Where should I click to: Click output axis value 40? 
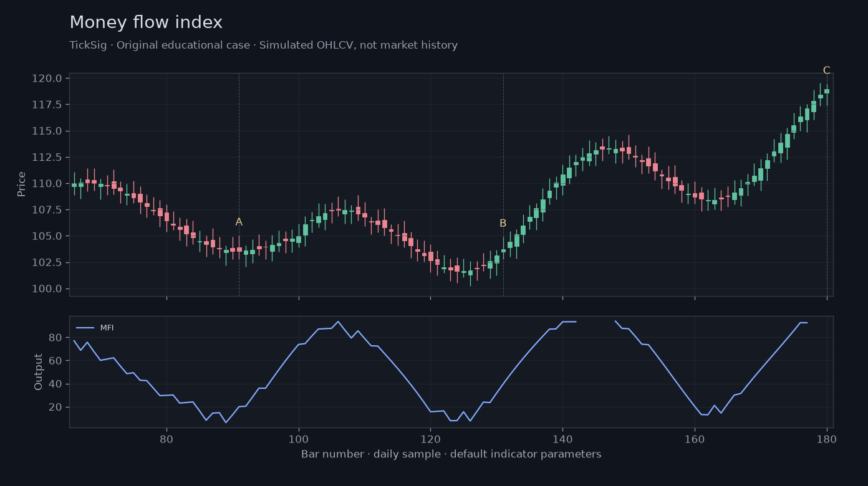[56, 384]
